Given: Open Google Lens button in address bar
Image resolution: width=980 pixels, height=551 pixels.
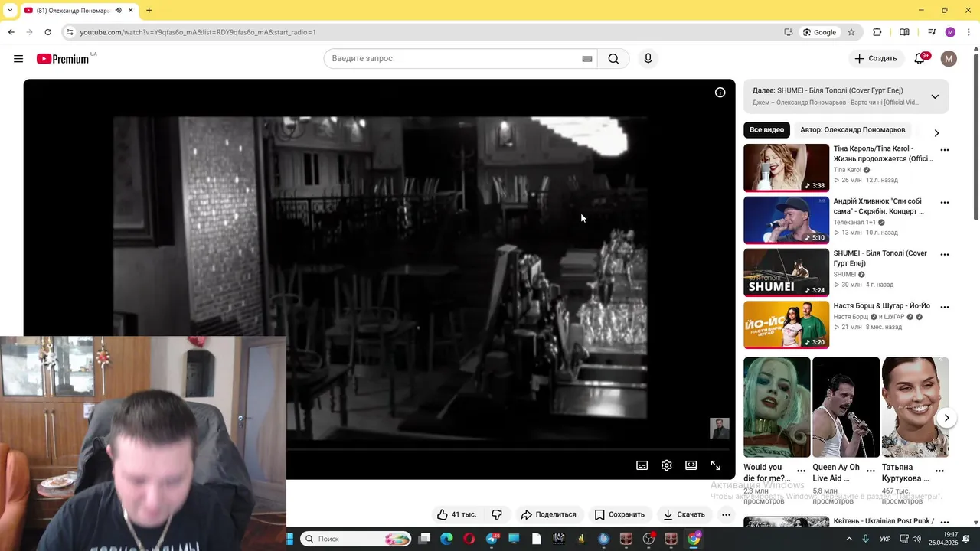Looking at the screenshot, I should pyautogui.click(x=818, y=32).
